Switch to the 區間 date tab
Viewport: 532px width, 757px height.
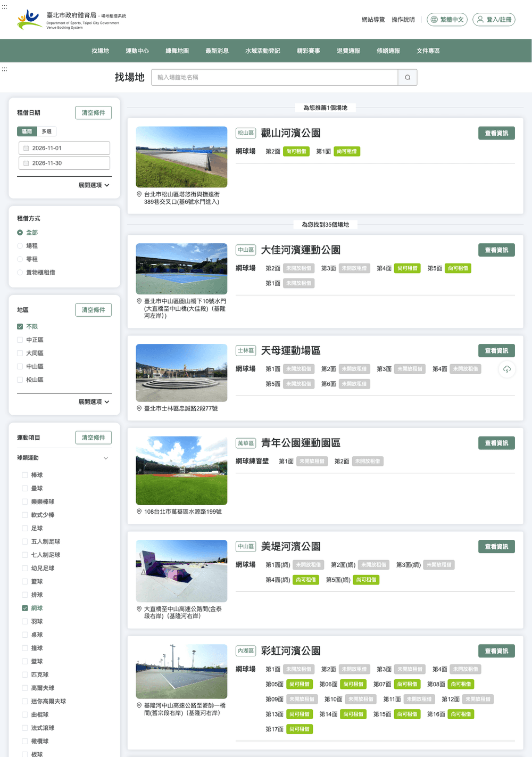click(27, 131)
